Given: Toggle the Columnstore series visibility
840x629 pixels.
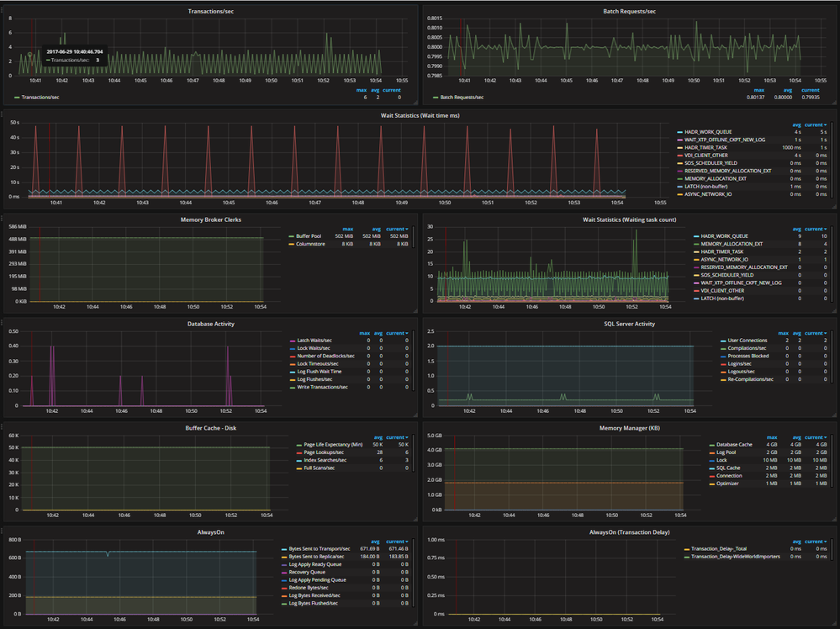Looking at the screenshot, I should click(310, 244).
